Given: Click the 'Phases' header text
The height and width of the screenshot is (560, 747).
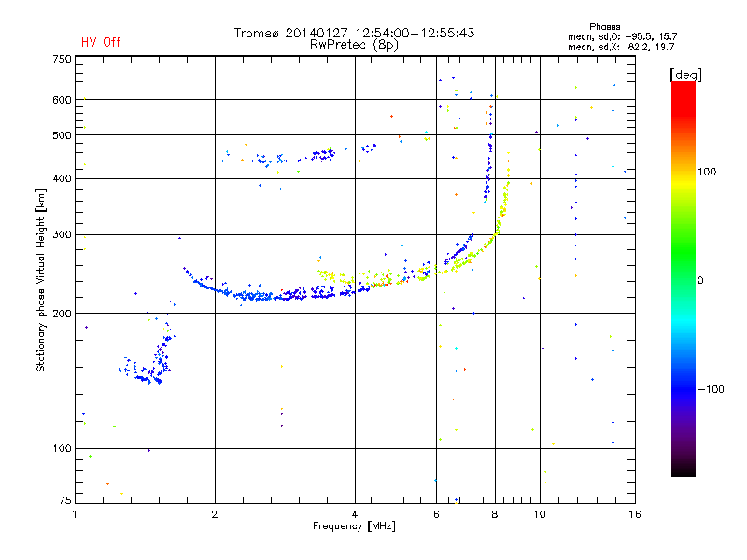Looking at the screenshot, I should pos(604,27).
